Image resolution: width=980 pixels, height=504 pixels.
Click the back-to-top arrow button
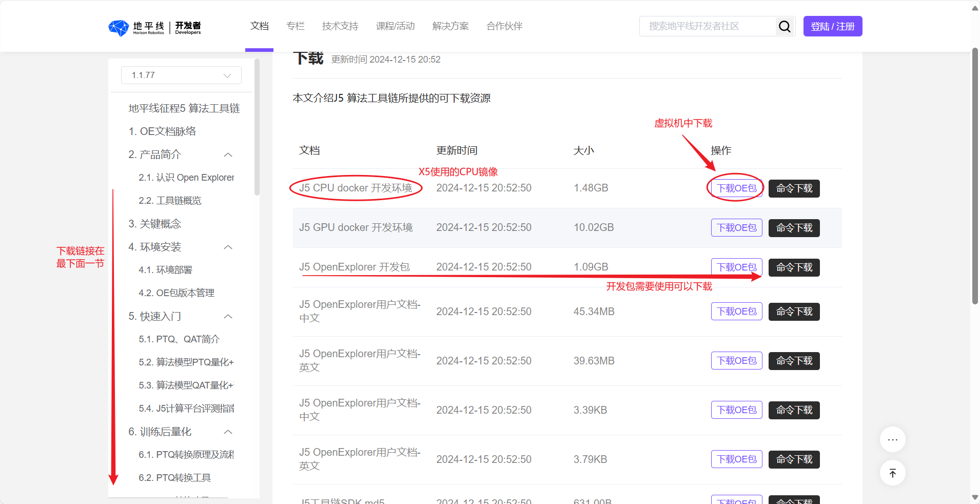(892, 473)
